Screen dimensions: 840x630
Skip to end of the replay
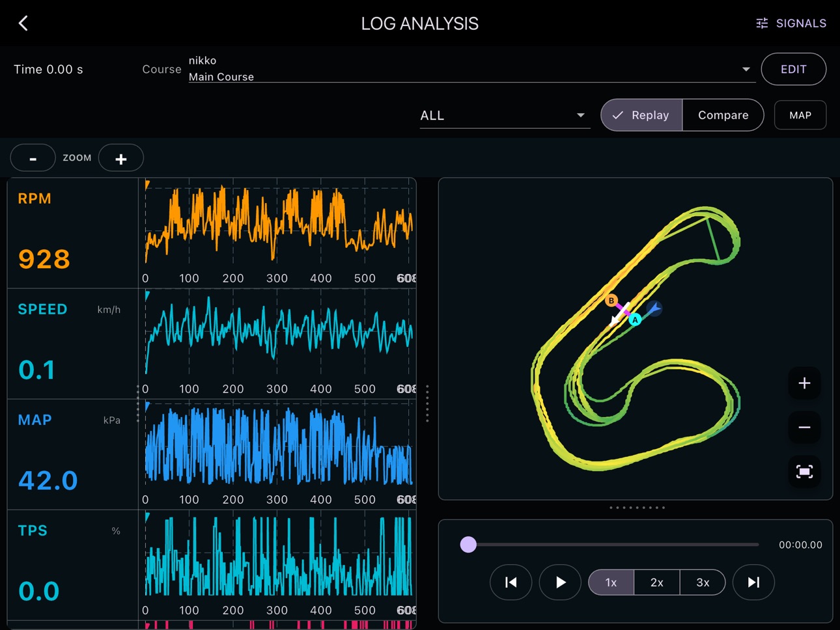pos(753,582)
